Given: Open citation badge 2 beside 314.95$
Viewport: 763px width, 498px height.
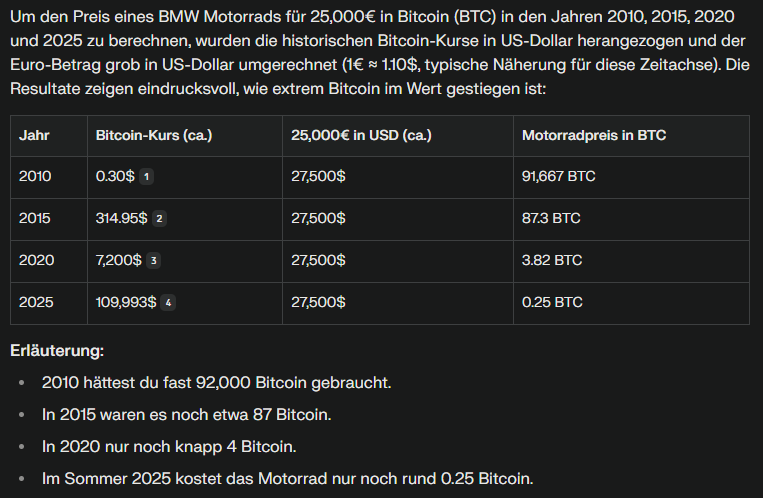Looking at the screenshot, I should pyautogui.click(x=159, y=218).
